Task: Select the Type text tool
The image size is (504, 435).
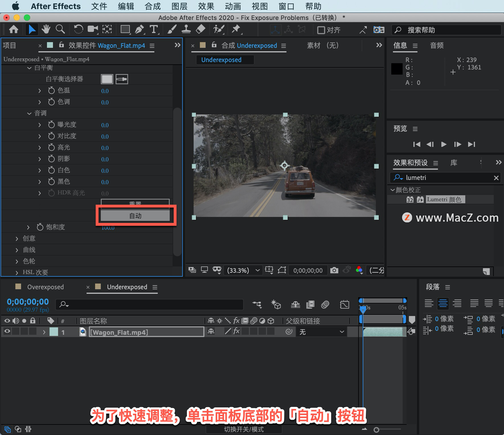Action: (154, 30)
